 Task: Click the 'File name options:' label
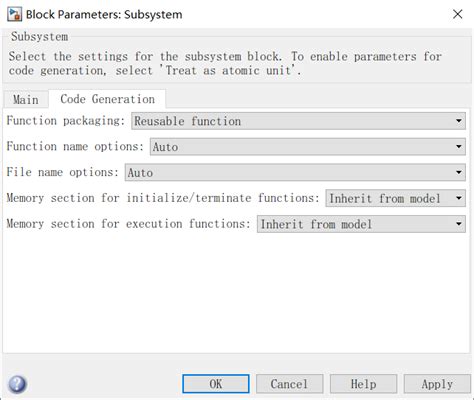(62, 172)
